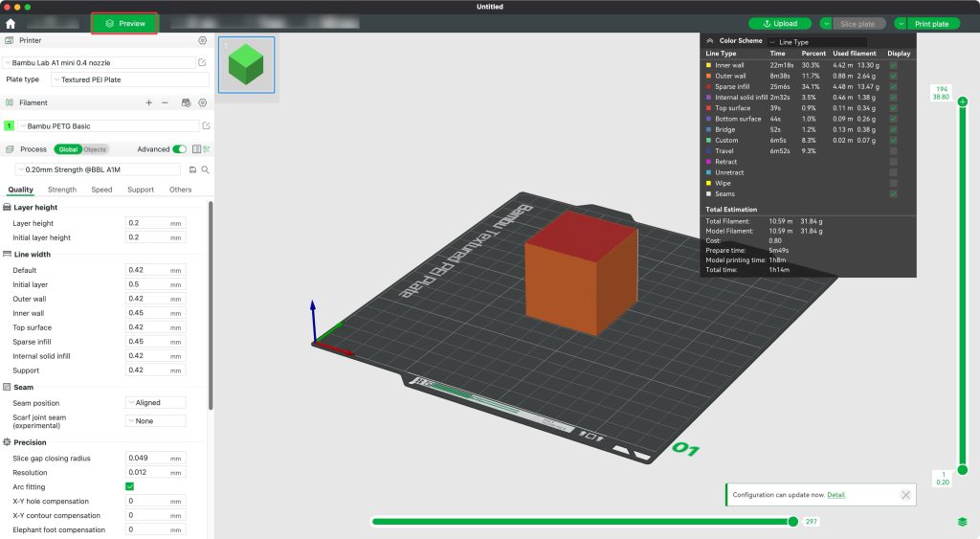The width and height of the screenshot is (980, 539).
Task: Open the Detail link in update notification
Action: click(x=835, y=495)
